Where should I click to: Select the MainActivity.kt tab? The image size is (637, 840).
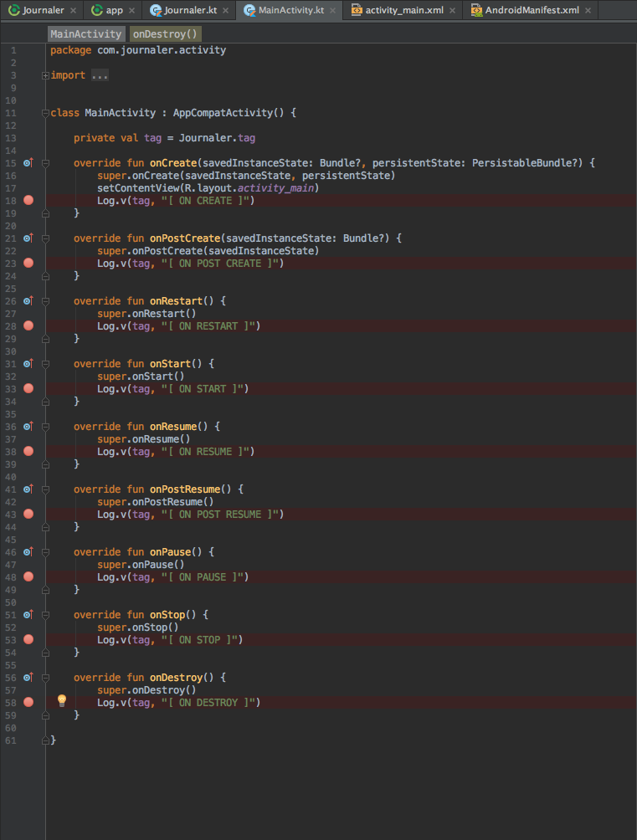pos(291,10)
